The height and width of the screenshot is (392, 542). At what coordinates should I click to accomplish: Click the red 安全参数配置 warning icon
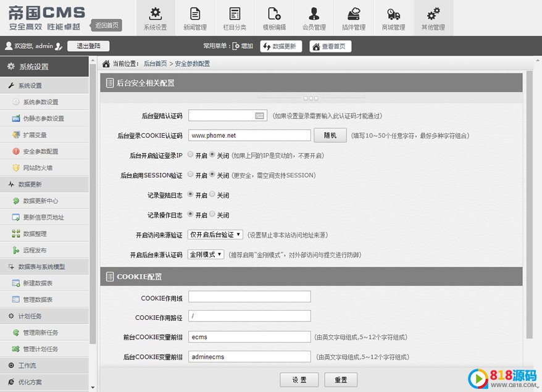16,151
